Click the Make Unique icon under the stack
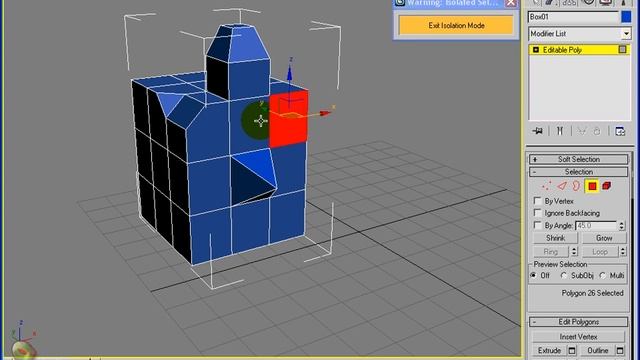Image resolution: width=640 pixels, height=360 pixels. click(582, 131)
